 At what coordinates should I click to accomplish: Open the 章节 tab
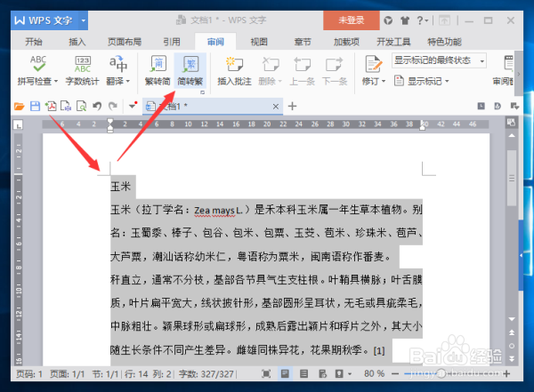(303, 42)
